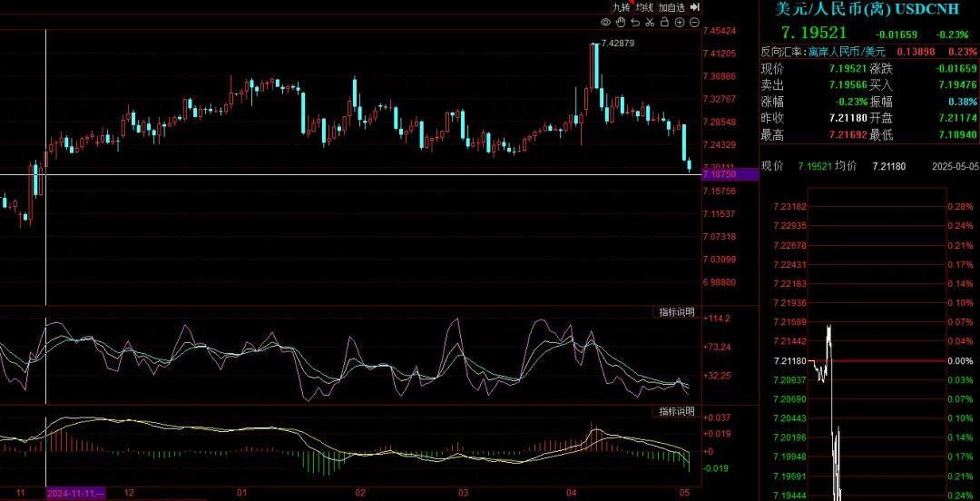Open 指标说明 for the KDJ panel
This screenshot has width=980, height=501.
(676, 312)
